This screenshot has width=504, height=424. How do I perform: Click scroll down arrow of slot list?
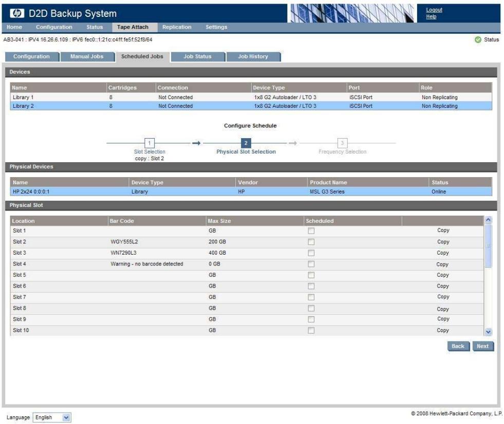coord(488,332)
